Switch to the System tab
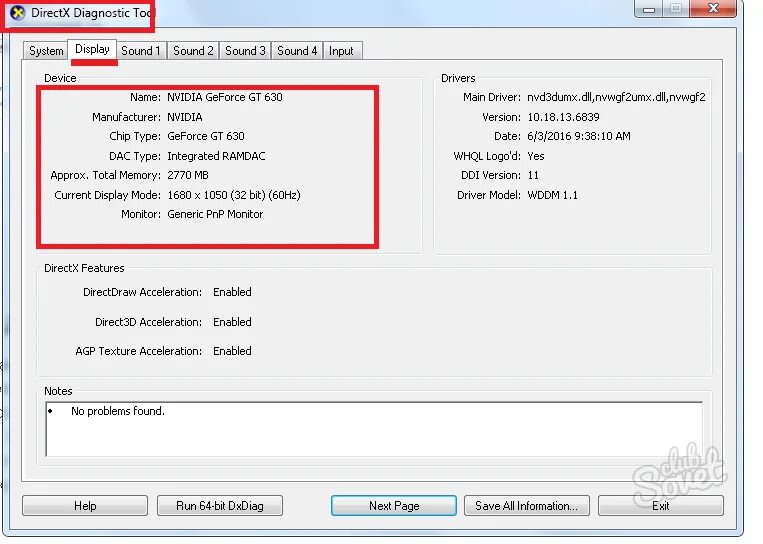The width and height of the screenshot is (763, 544). [46, 51]
